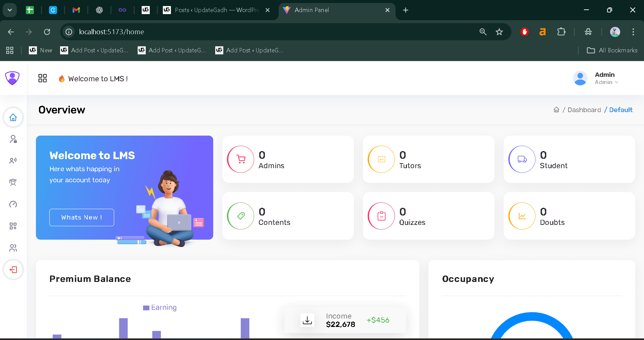Select the community group sidebar icon
The width and height of the screenshot is (644, 340).
pos(13,248)
